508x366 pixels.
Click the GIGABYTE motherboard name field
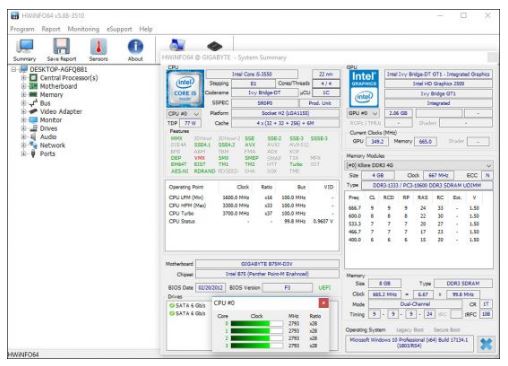pyautogui.click(x=267, y=264)
